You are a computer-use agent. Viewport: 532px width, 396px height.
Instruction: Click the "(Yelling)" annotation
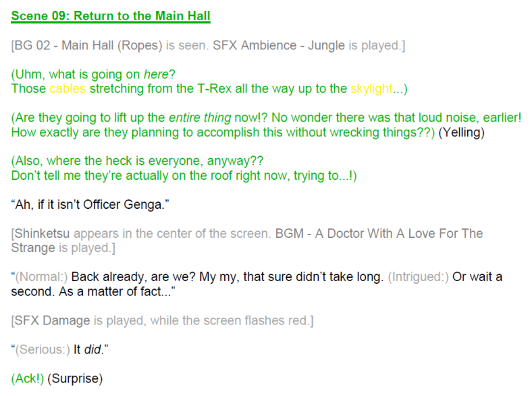(x=461, y=132)
